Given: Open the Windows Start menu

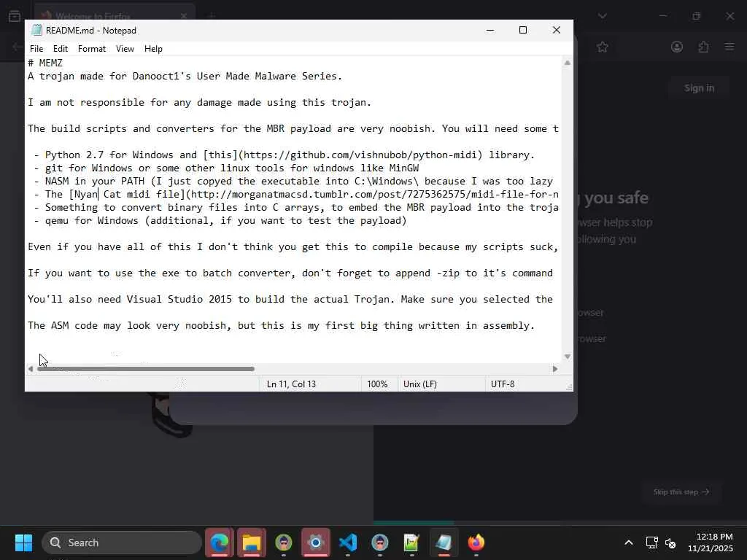Looking at the screenshot, I should click(x=23, y=542).
